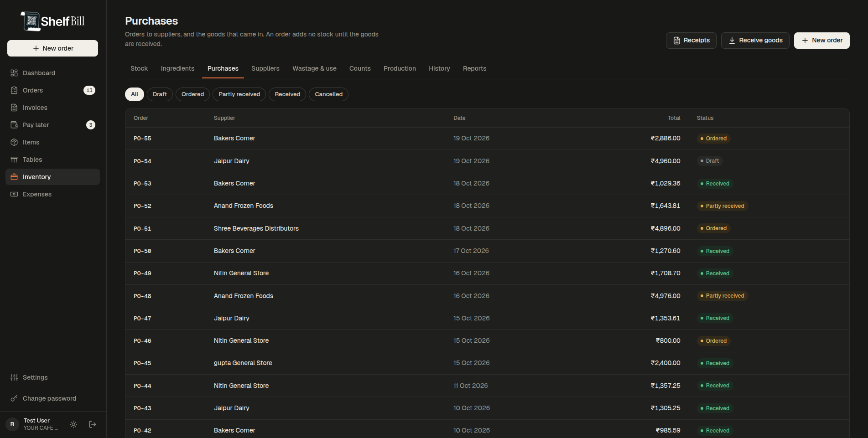Click the Pay later wallet icon
Screen dimensions: 868x438
pyautogui.click(x=14, y=125)
